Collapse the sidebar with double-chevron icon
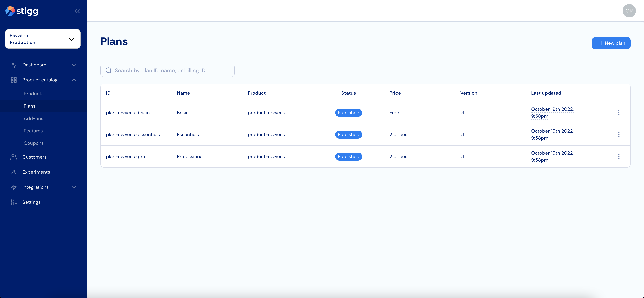Image resolution: width=644 pixels, height=298 pixels. point(77,11)
